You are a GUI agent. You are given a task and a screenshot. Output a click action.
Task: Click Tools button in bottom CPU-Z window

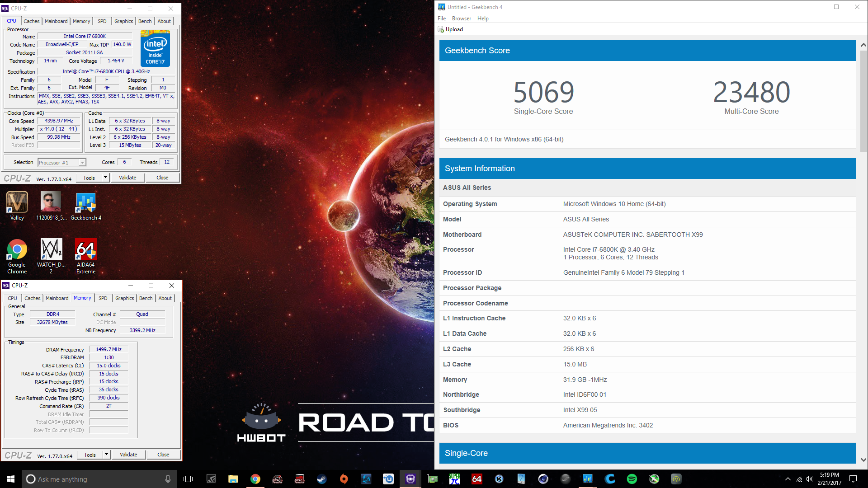pyautogui.click(x=90, y=455)
